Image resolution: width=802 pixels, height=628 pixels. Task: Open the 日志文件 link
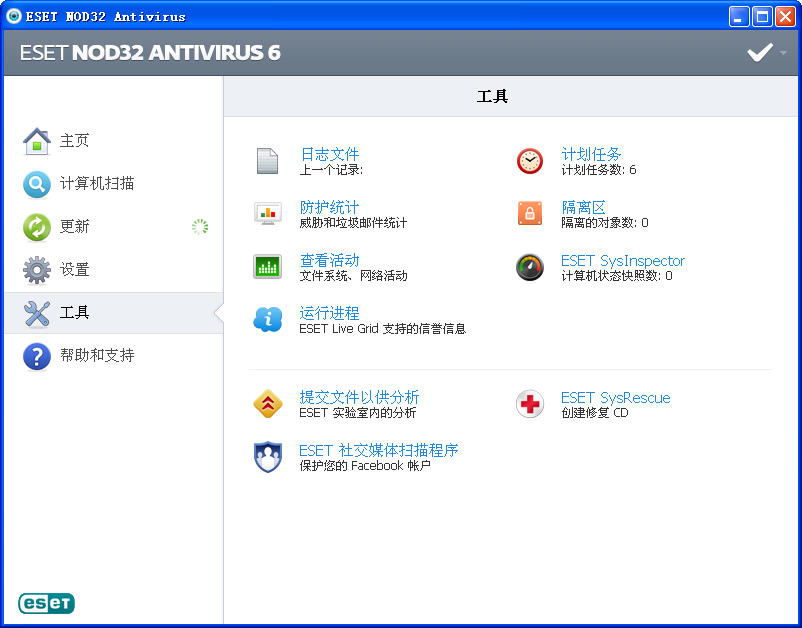click(329, 154)
